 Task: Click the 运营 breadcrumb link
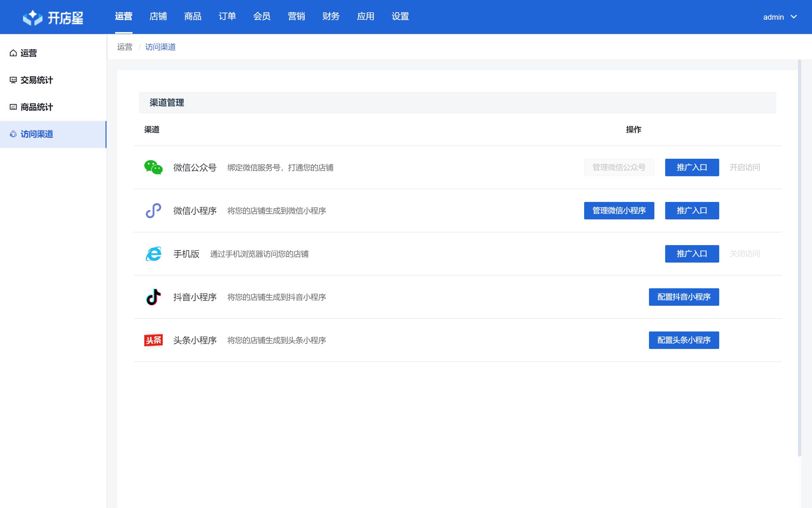[x=125, y=47]
